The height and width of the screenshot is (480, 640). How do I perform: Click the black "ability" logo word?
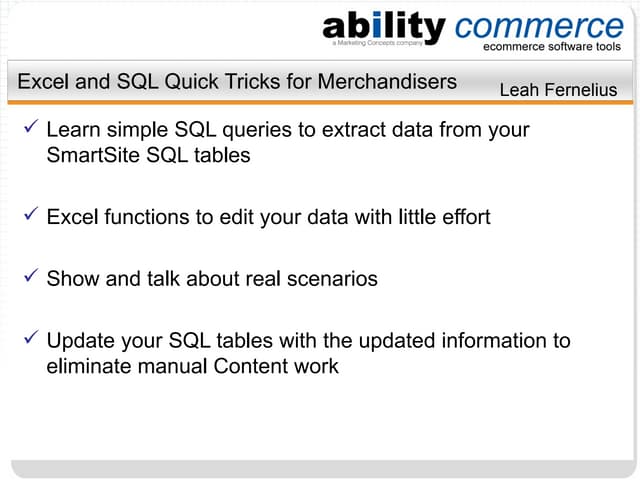point(385,25)
